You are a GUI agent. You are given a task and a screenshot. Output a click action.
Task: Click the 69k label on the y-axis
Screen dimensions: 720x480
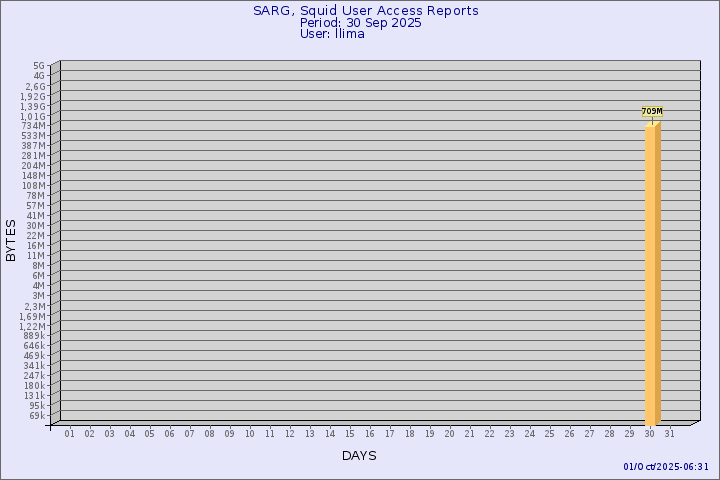[x=36, y=416]
